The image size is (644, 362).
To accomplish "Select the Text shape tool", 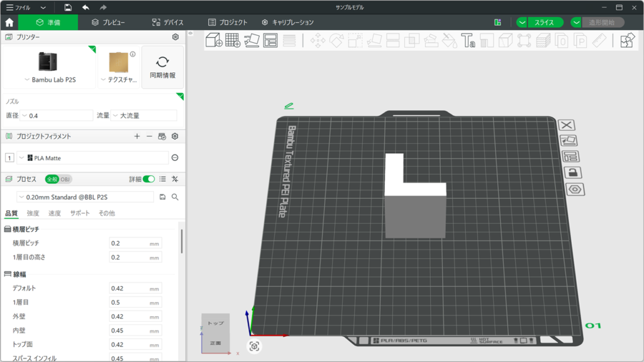I will pos(468,41).
